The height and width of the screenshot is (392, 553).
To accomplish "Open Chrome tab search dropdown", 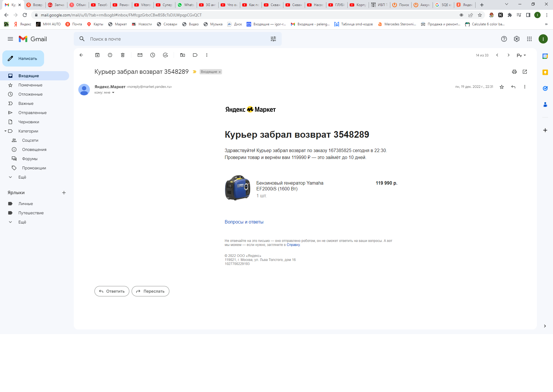I will point(507,4).
